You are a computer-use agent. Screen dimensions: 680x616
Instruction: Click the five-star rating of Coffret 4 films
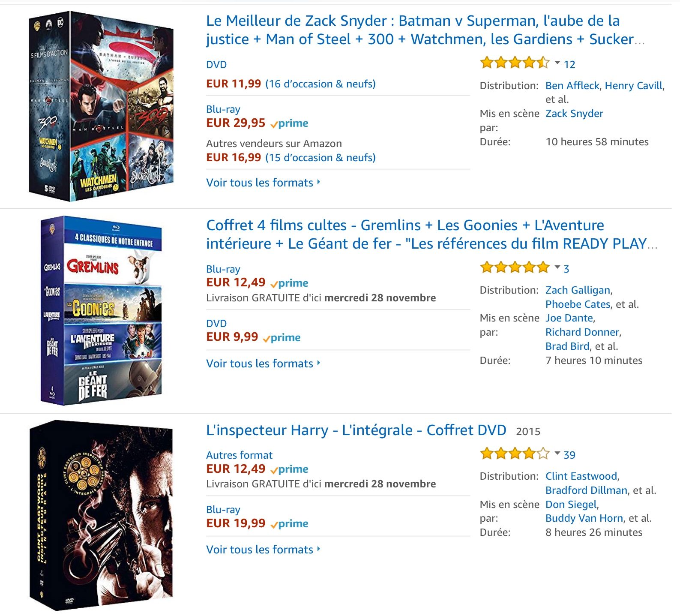click(x=515, y=268)
